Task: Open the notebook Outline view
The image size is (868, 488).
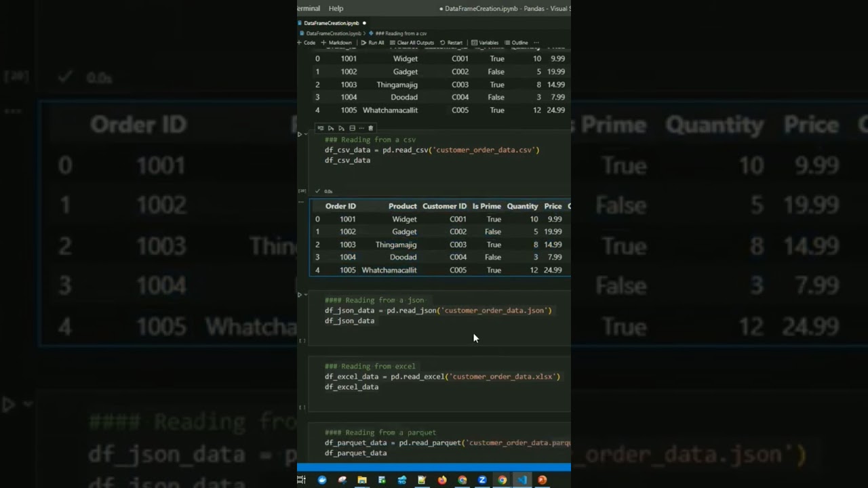Action: pos(517,43)
